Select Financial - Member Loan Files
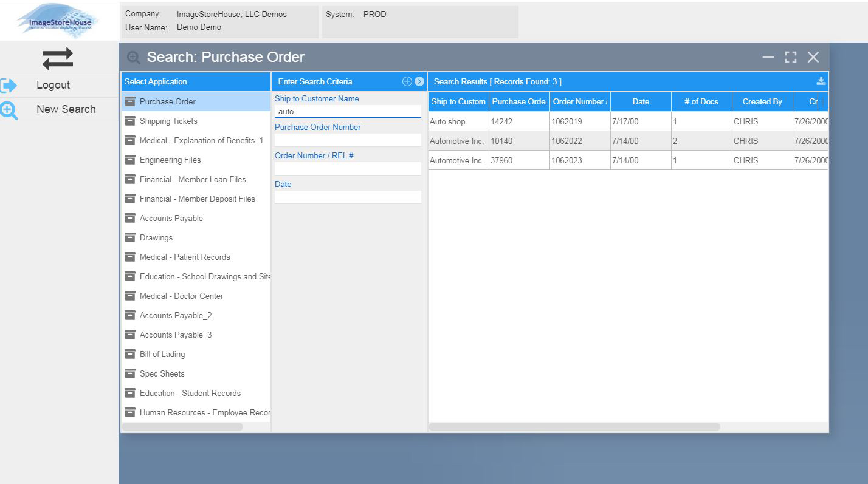Screen dimensions: 868x484 pyautogui.click(x=196, y=179)
